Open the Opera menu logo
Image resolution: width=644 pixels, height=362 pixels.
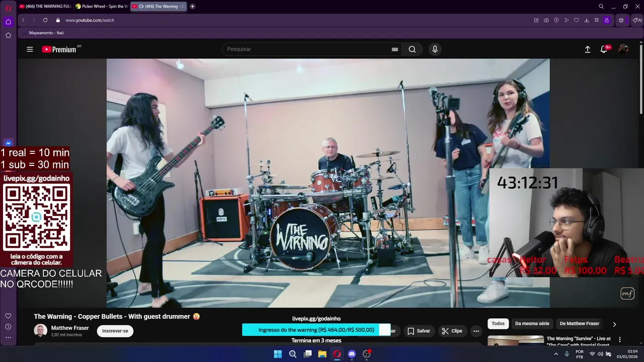click(8, 8)
